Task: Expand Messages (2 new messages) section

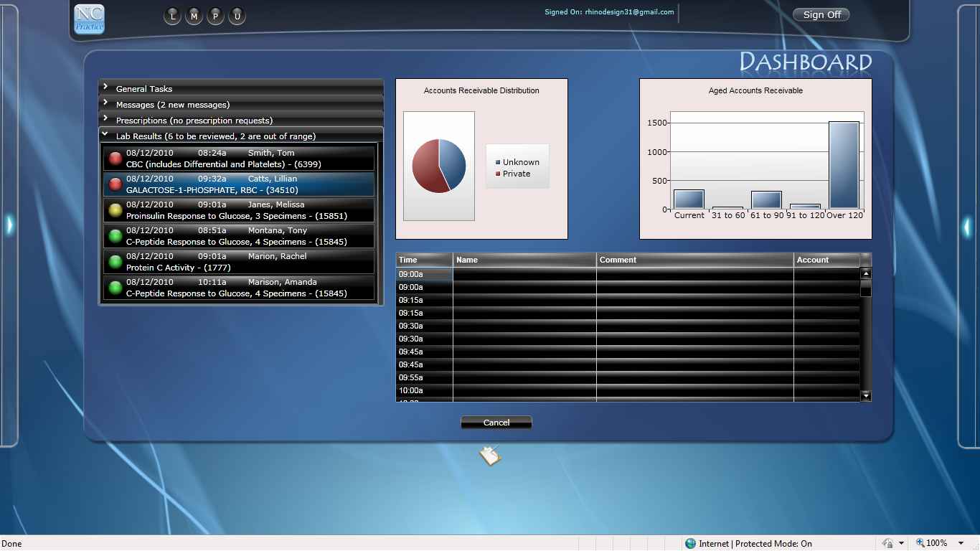Action: [241, 104]
